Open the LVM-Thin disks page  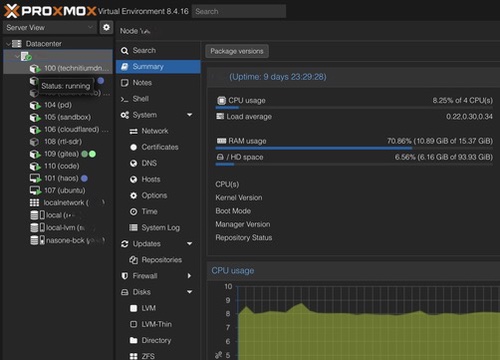coord(158,324)
